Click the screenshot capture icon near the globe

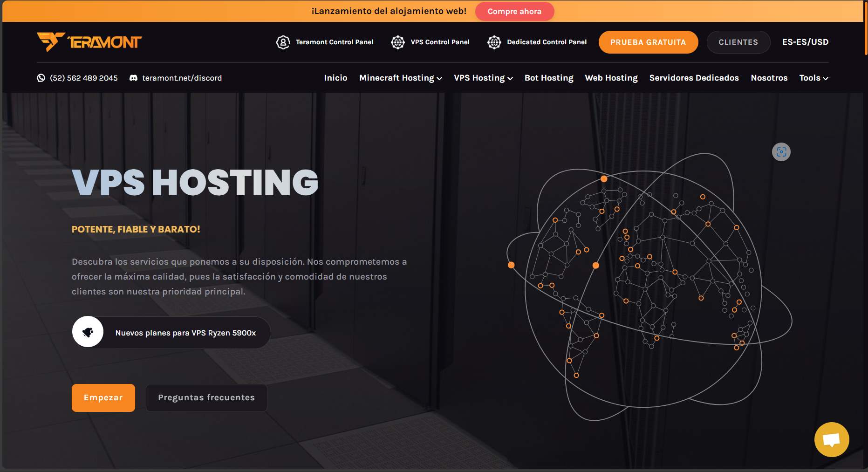coord(781,152)
